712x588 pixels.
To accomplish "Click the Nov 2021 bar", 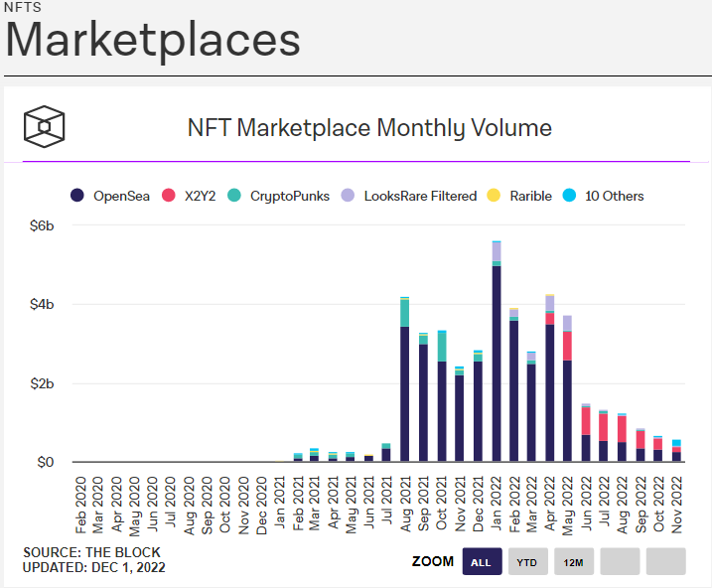I will 460,414.
